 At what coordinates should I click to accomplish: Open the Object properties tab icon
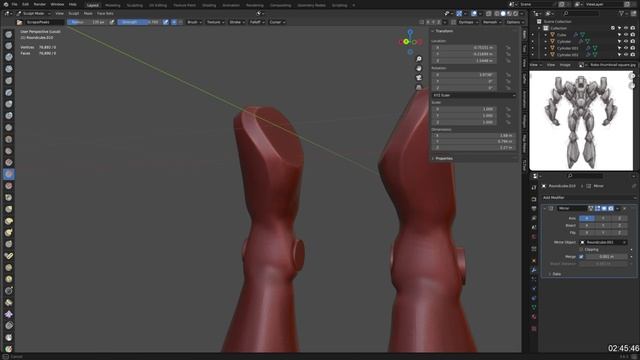point(533,260)
